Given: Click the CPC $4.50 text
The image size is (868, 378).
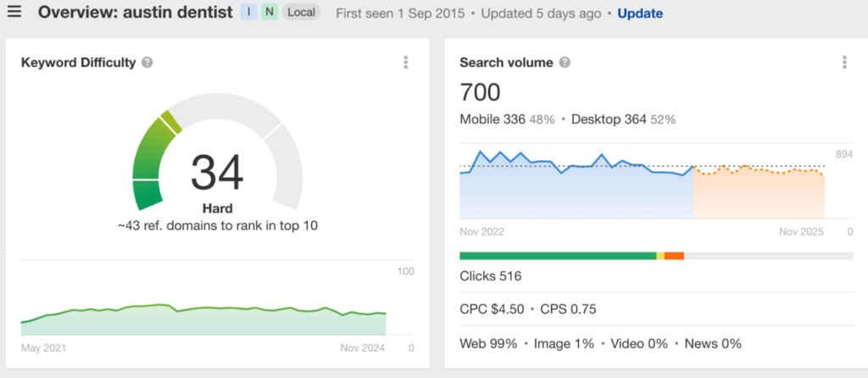Looking at the screenshot, I should point(492,309).
